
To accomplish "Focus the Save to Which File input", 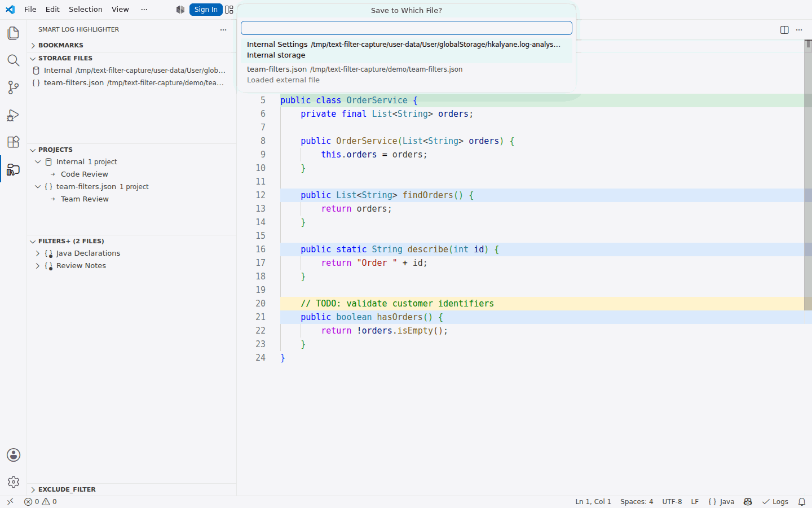I will 407,28.
